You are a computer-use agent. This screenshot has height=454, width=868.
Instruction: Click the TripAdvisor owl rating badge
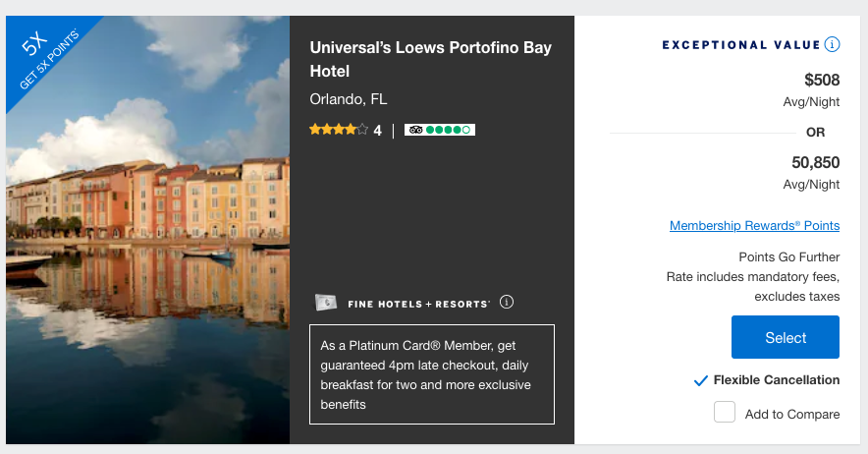point(440,130)
